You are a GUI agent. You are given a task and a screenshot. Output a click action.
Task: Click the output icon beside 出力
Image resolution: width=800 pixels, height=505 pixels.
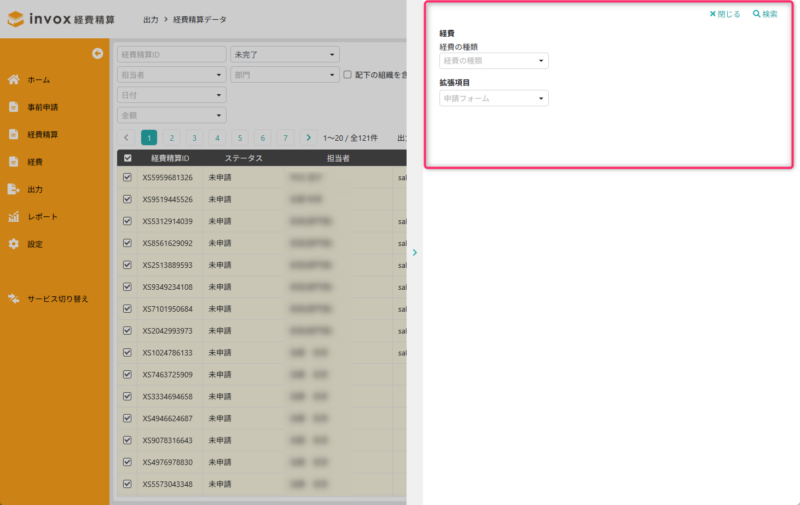pos(14,189)
